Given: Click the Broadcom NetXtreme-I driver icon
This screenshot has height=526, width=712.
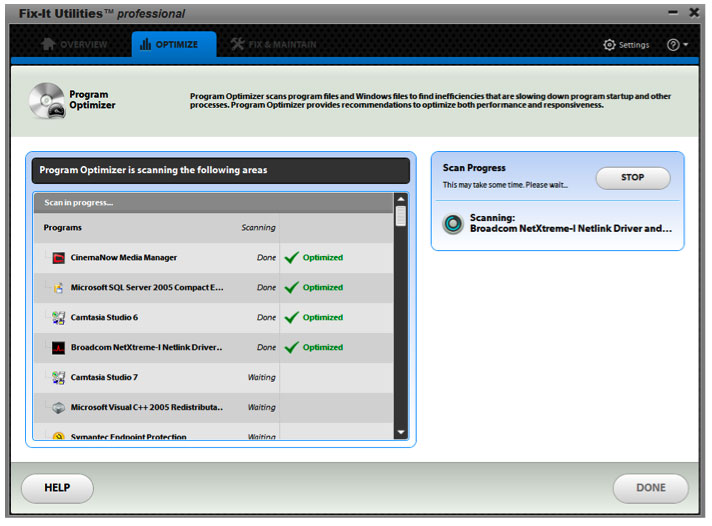Looking at the screenshot, I should 59,348.
